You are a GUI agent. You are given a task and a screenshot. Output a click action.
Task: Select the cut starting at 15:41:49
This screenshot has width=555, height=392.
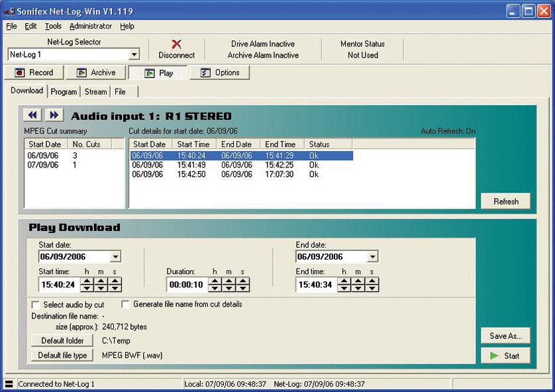click(x=193, y=166)
